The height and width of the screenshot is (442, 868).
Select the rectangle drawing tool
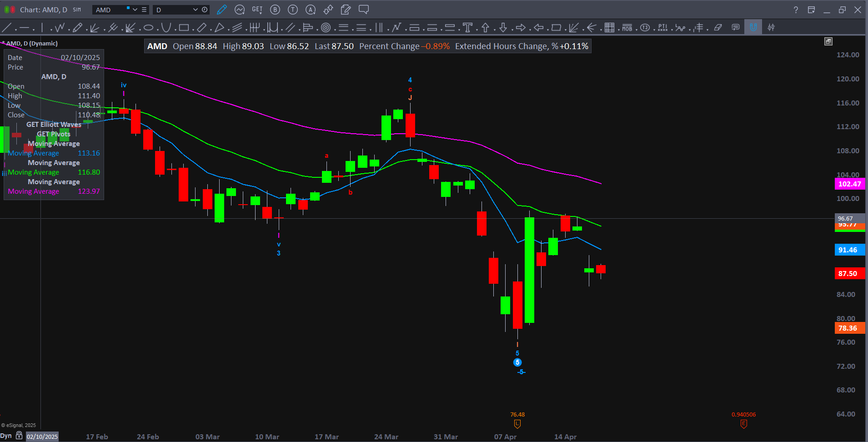pos(184,28)
